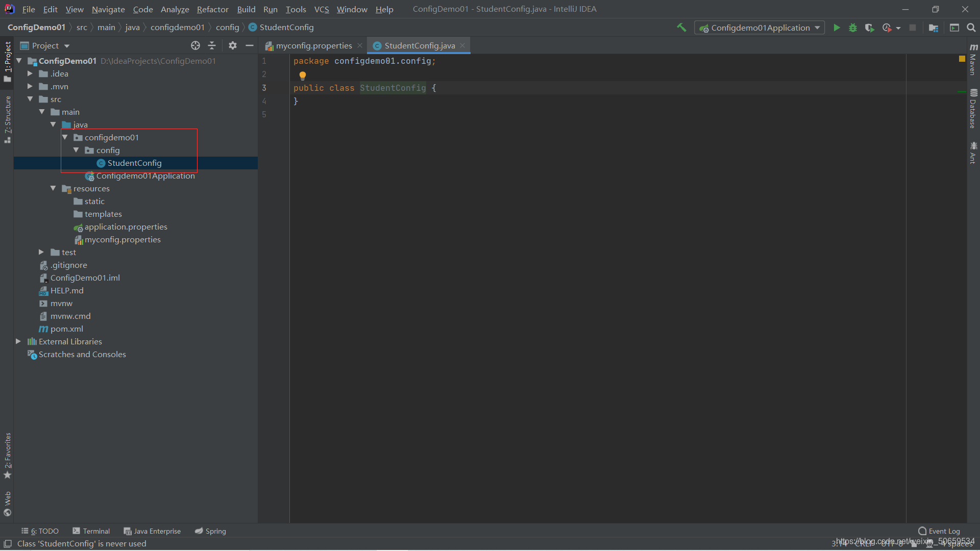Open run configuration dropdown Configdemo01Application
980x551 pixels.
[759, 28]
